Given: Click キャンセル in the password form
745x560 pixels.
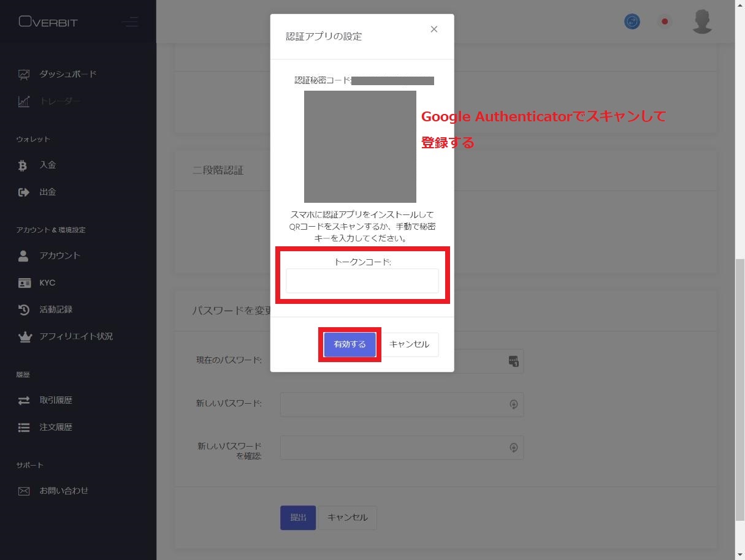Looking at the screenshot, I should click(348, 518).
